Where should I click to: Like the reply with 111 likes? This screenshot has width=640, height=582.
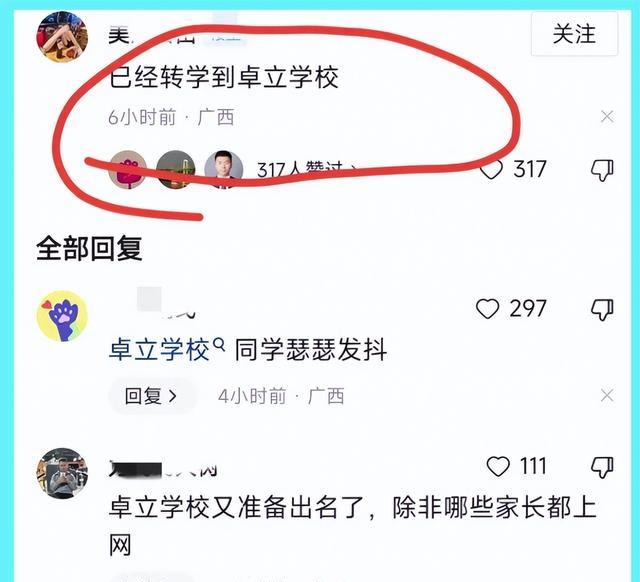(x=498, y=466)
